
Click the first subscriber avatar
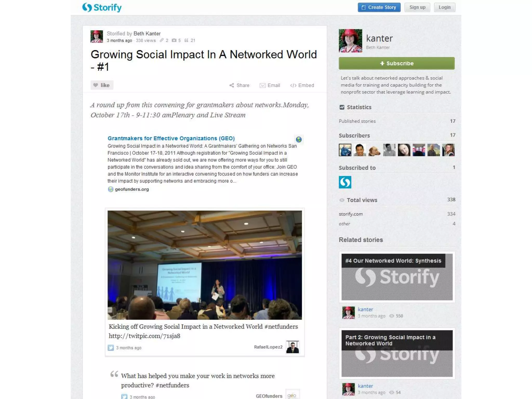345,150
